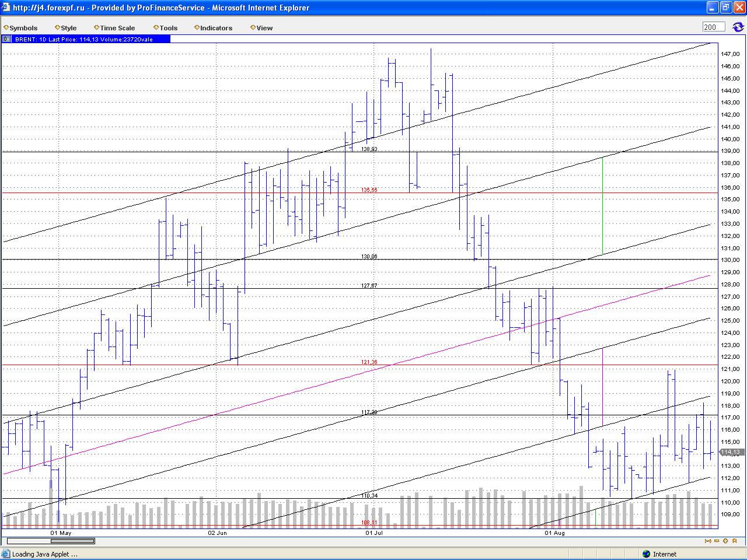The image size is (747, 560).
Task: Click the blue refresh chart icon
Action: tap(738, 27)
